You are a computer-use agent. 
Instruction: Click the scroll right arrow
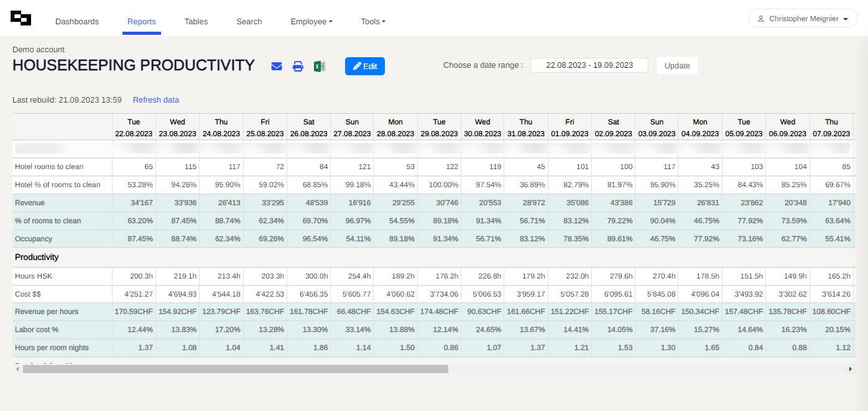850,369
